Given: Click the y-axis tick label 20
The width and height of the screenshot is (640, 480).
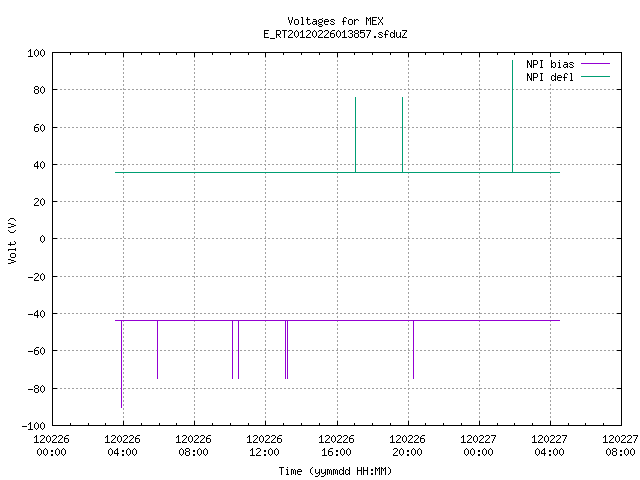Looking at the screenshot, I should click(x=39, y=202).
